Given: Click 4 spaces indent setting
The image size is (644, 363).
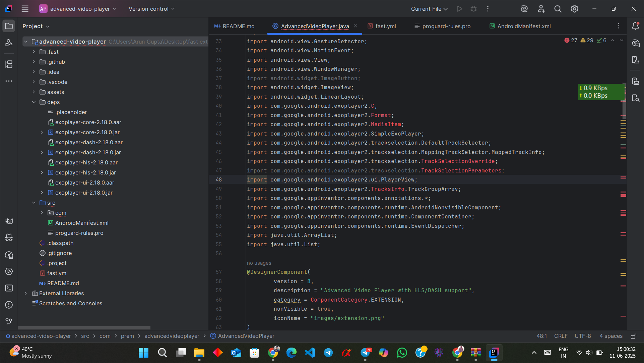Looking at the screenshot, I should [x=611, y=336].
